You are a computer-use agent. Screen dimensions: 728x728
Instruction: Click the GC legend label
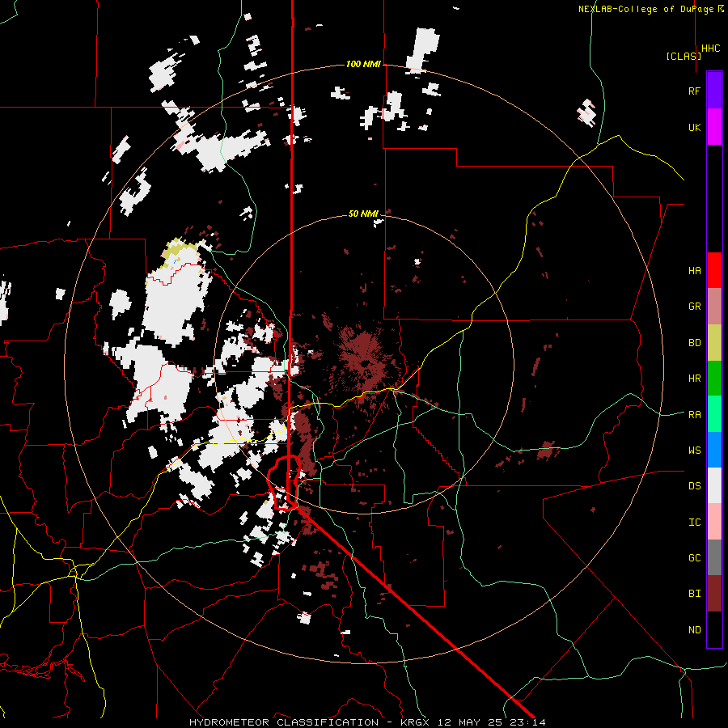click(x=694, y=557)
